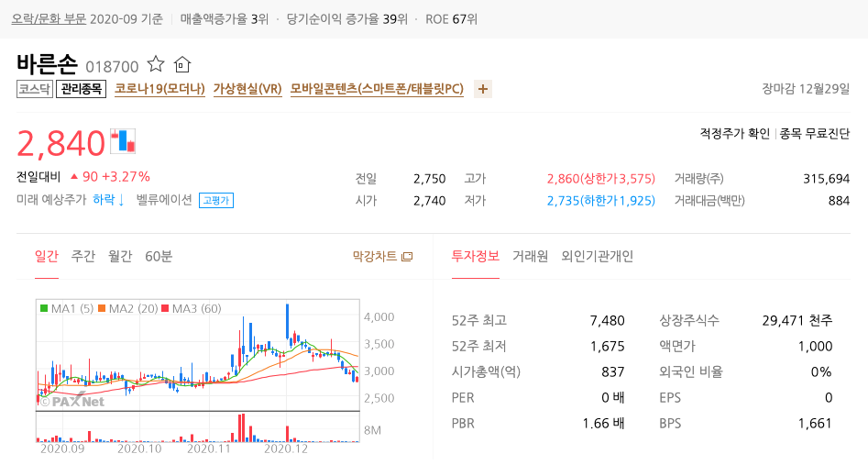Click the 상장주식수 value 29,471 천주

pos(797,320)
